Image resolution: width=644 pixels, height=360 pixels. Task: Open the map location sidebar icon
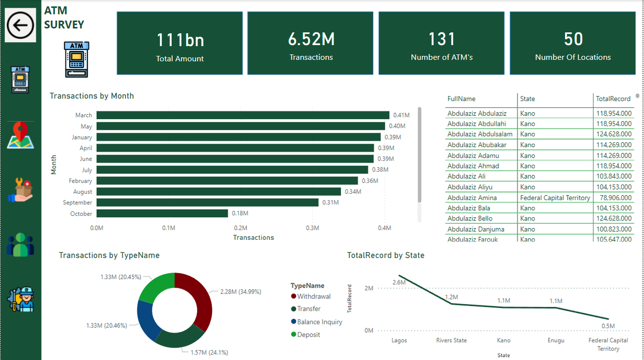pyautogui.click(x=20, y=135)
